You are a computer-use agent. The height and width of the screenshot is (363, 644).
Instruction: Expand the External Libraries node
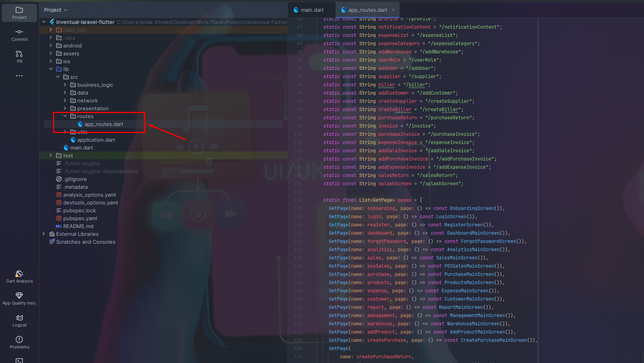(44, 234)
